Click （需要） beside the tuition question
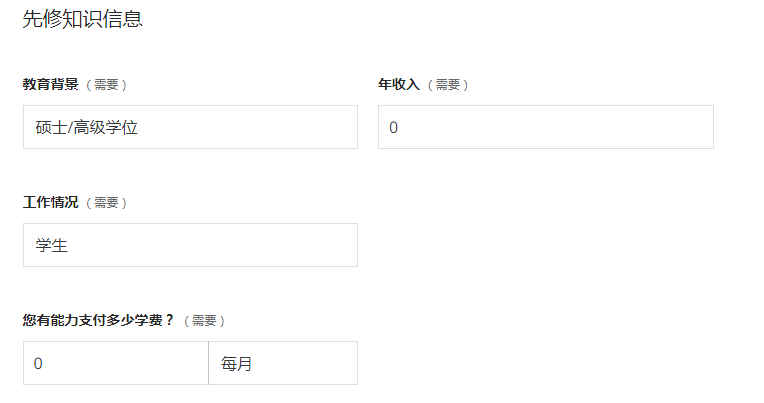The image size is (764, 403). (x=204, y=321)
